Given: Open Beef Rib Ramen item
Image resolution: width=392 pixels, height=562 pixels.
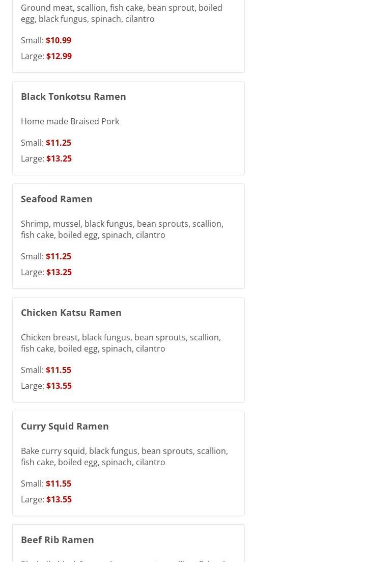Looking at the screenshot, I should pos(58,540).
